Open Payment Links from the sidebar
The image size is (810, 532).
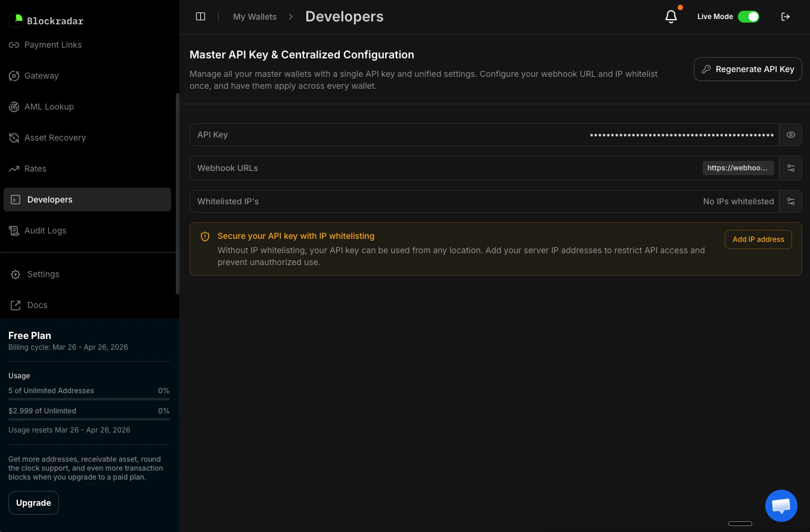52,45
